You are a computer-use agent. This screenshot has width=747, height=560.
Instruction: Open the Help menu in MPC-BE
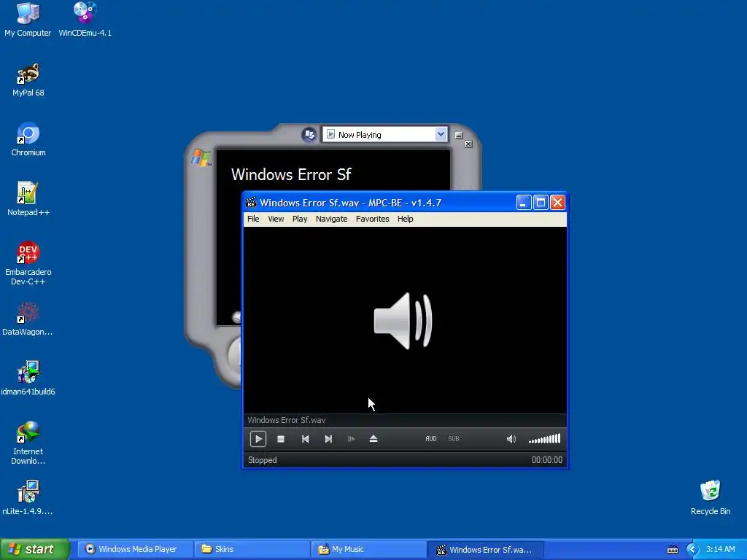pyautogui.click(x=406, y=219)
